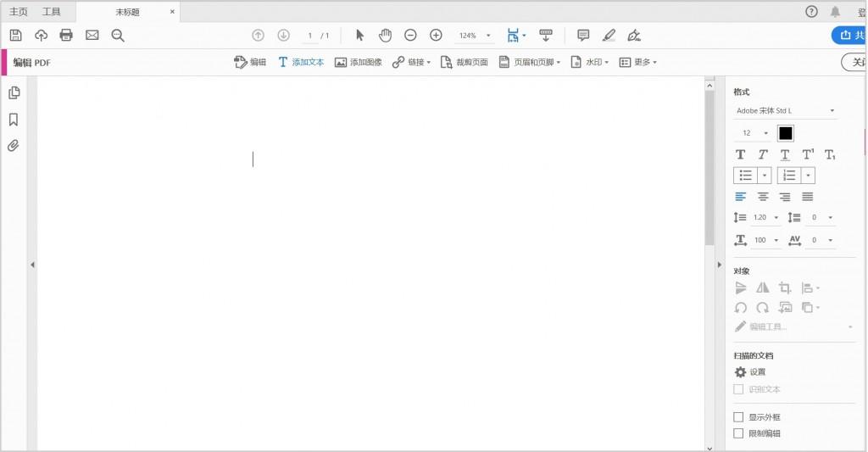Toggle italic text formatting

(x=763, y=154)
